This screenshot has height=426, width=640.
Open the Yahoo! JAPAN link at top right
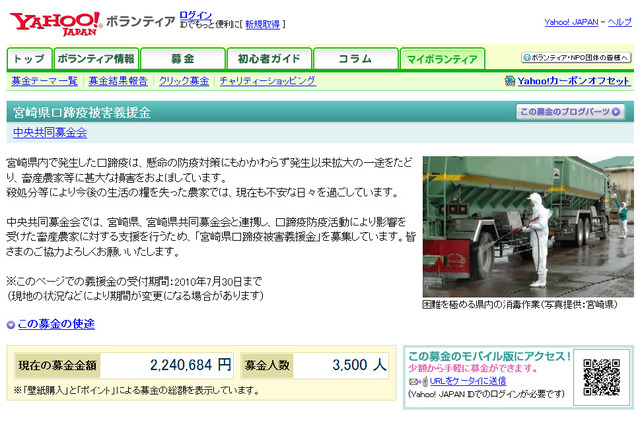pyautogui.click(x=571, y=22)
